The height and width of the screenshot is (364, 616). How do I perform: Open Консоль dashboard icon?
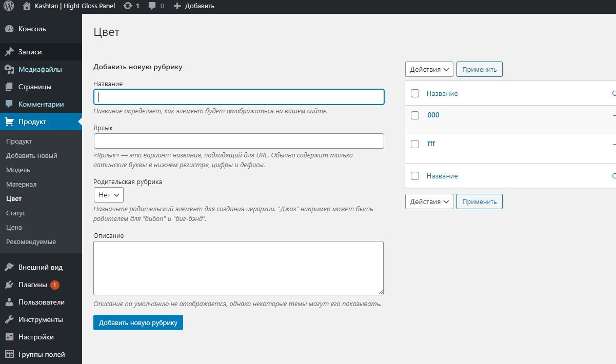9,29
